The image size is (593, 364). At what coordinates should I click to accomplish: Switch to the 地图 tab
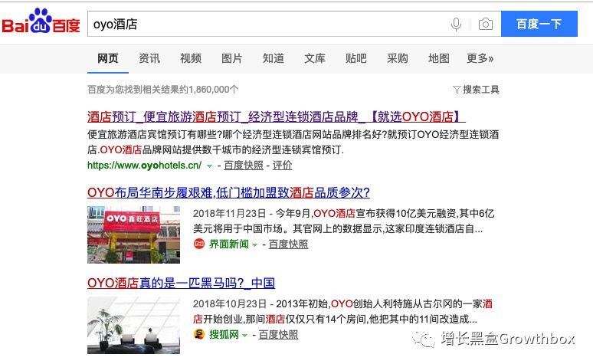[439, 58]
